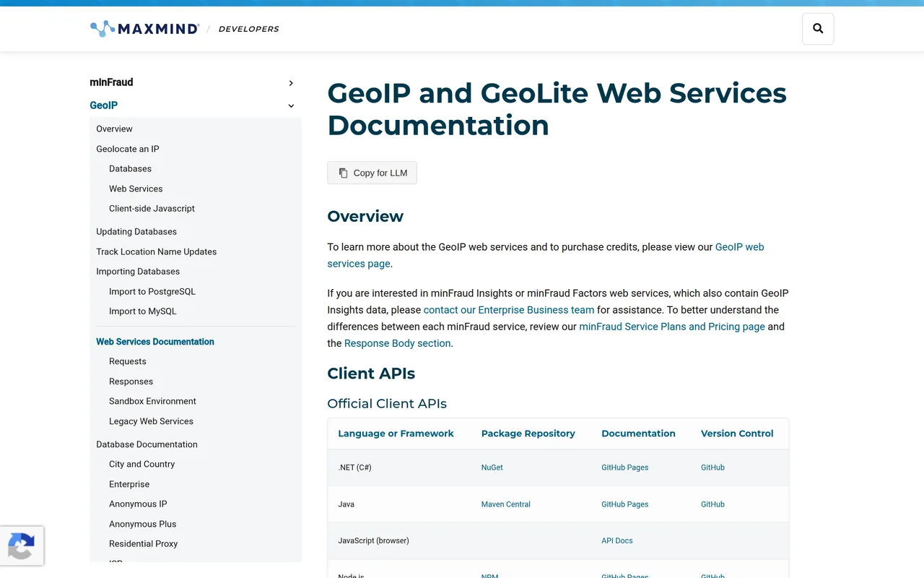Open Updating Databases sidebar item
Image resolution: width=924 pixels, height=578 pixels.
click(136, 232)
